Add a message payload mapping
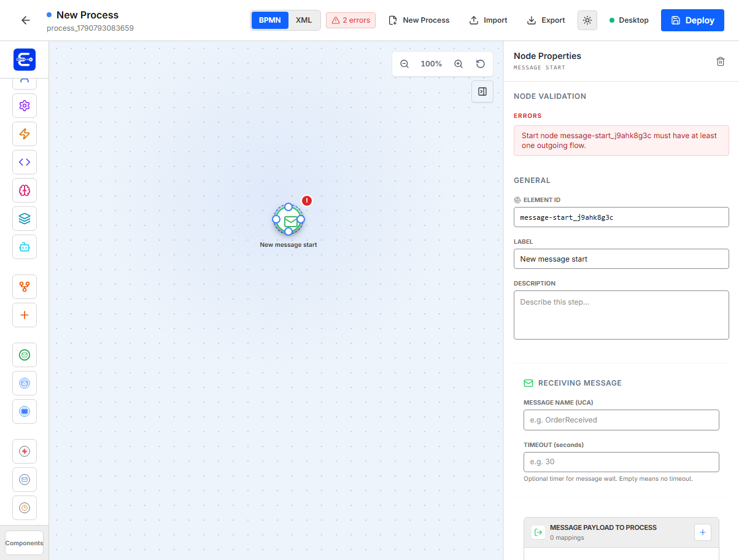Image resolution: width=739 pixels, height=560 pixels. [x=703, y=532]
